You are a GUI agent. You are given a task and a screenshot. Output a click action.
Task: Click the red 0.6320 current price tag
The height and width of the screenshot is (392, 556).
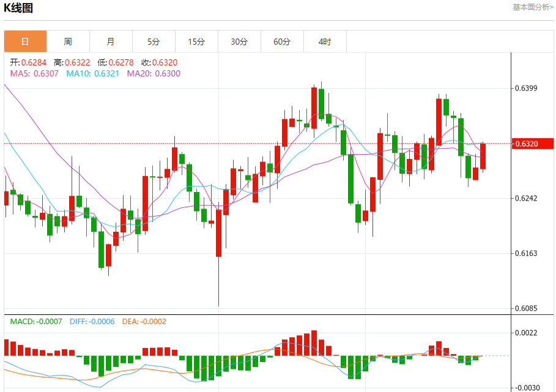[x=532, y=144]
